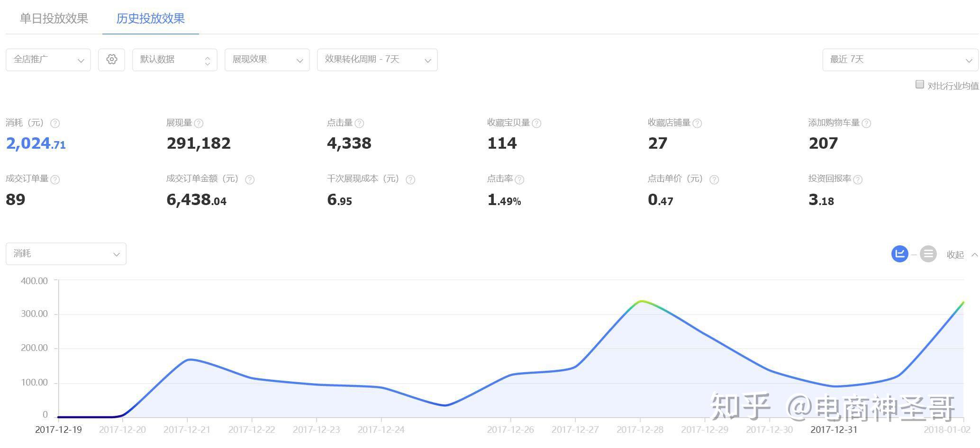Open the 全店推广 dropdown
Viewport: 980px width, 448px height.
pyautogui.click(x=48, y=60)
